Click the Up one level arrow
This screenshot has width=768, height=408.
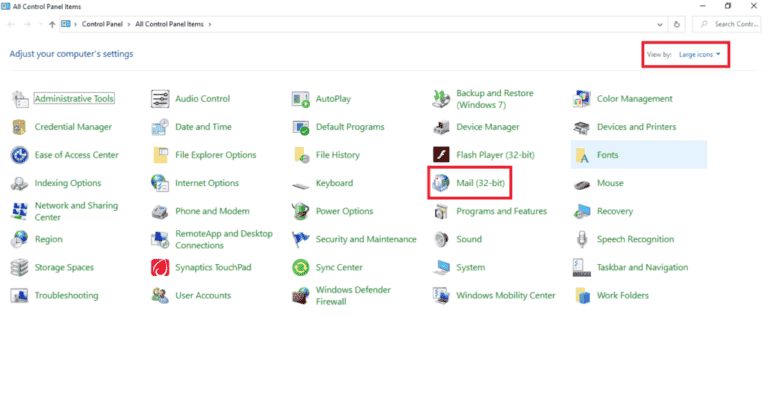[51, 23]
